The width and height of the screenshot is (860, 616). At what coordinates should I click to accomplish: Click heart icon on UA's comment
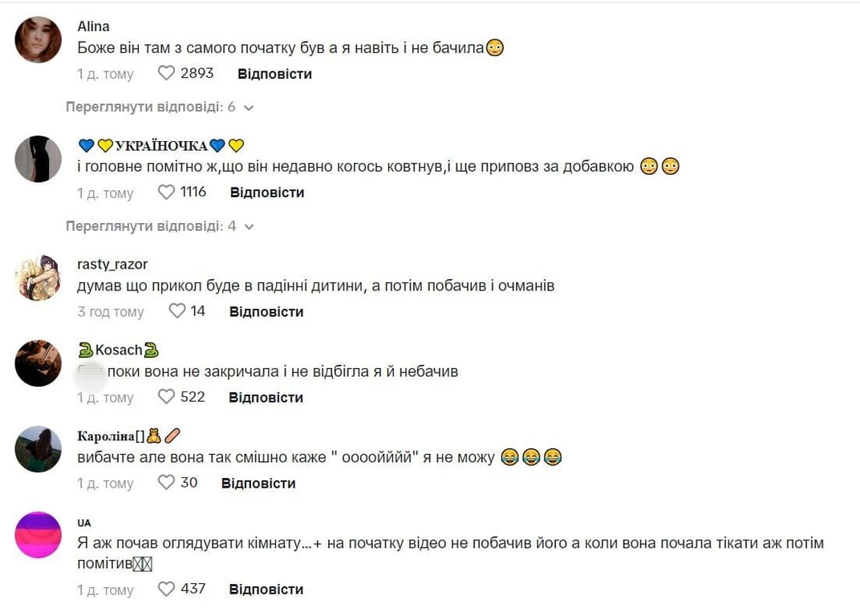tap(166, 589)
